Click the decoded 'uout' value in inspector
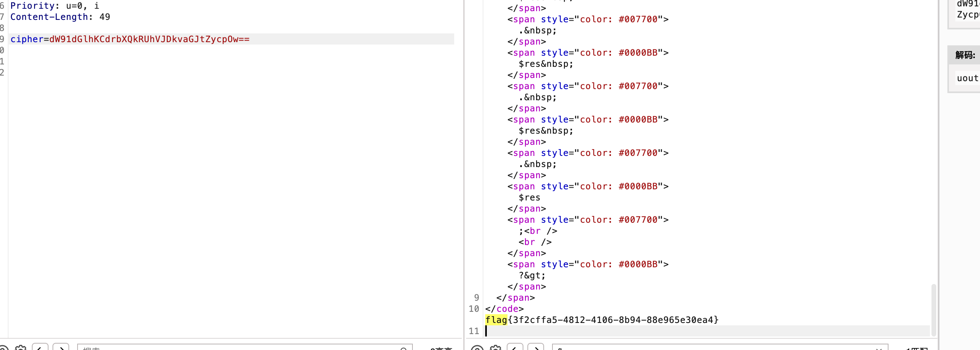This screenshot has width=980, height=350. 967,78
